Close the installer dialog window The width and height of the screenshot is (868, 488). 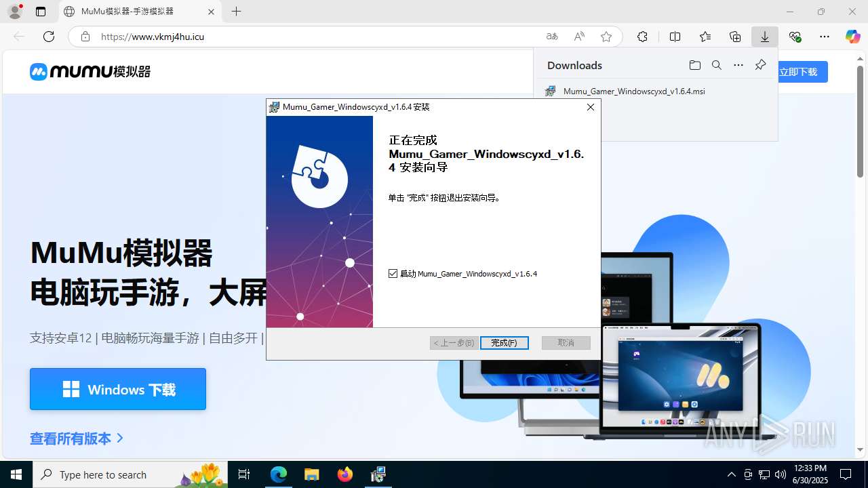click(590, 107)
